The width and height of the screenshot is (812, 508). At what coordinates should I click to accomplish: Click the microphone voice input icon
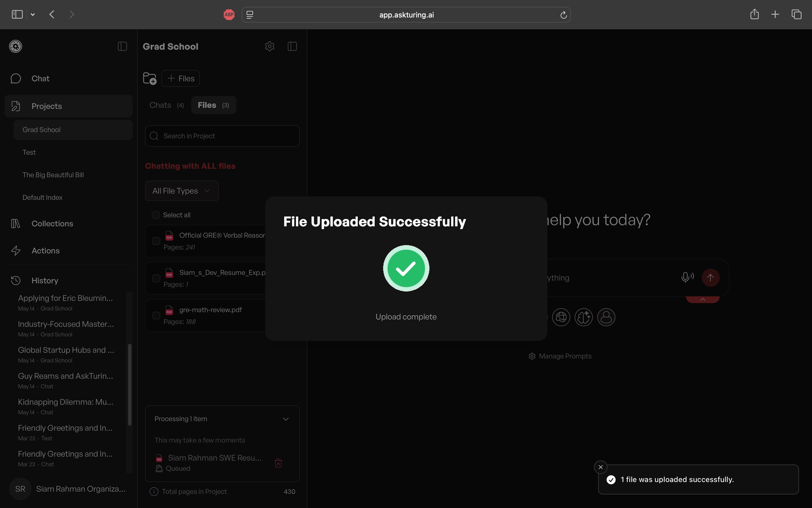pos(687,277)
